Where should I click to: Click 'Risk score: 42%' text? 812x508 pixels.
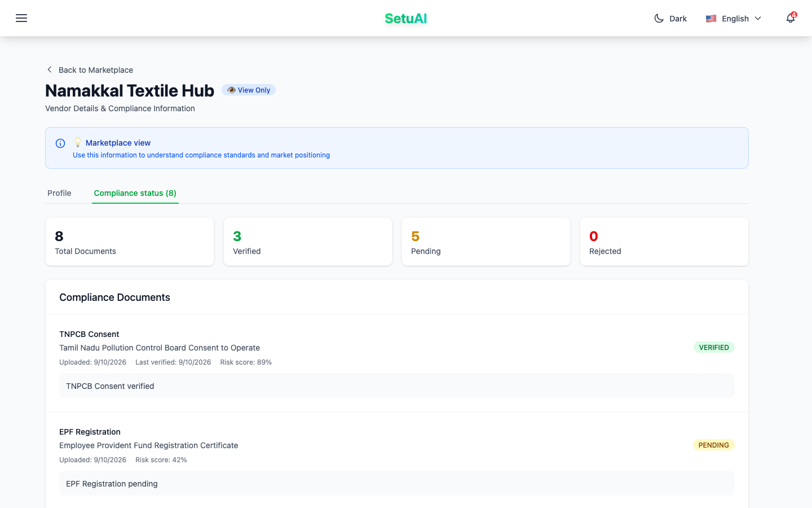click(x=161, y=460)
